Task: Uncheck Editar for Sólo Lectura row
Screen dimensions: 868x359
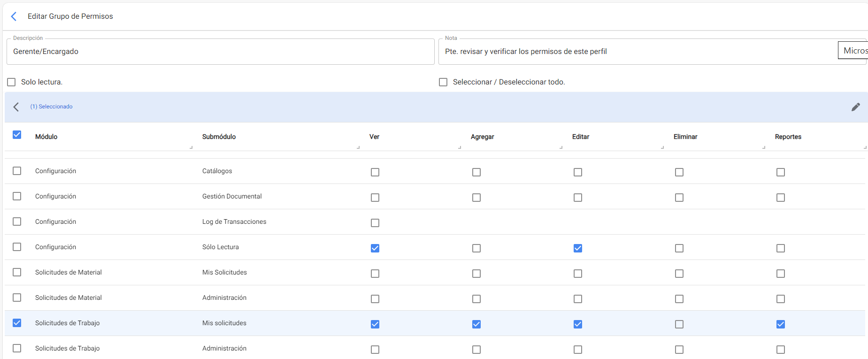Action: coord(578,248)
